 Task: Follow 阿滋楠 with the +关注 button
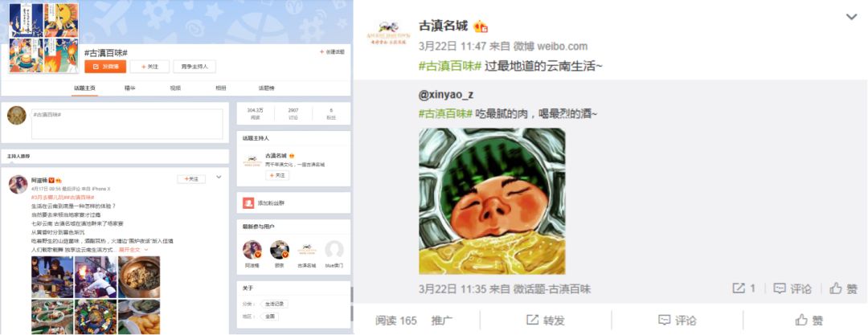(191, 179)
